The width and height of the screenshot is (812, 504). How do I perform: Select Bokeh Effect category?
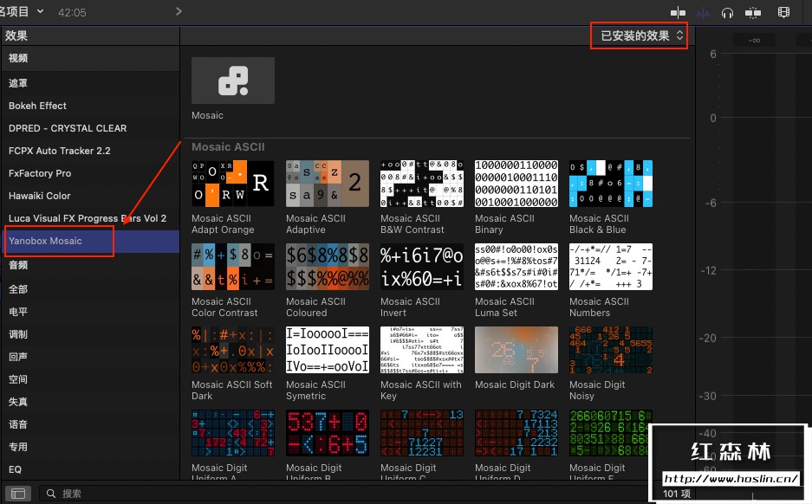(x=89, y=106)
